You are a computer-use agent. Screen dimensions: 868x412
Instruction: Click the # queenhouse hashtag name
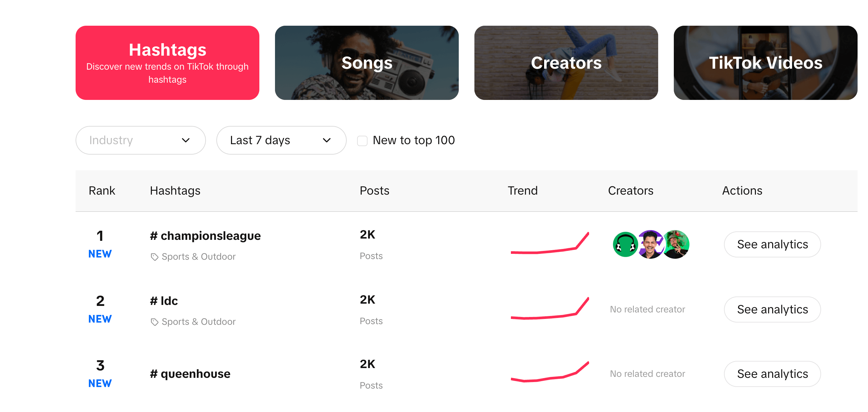coord(190,374)
